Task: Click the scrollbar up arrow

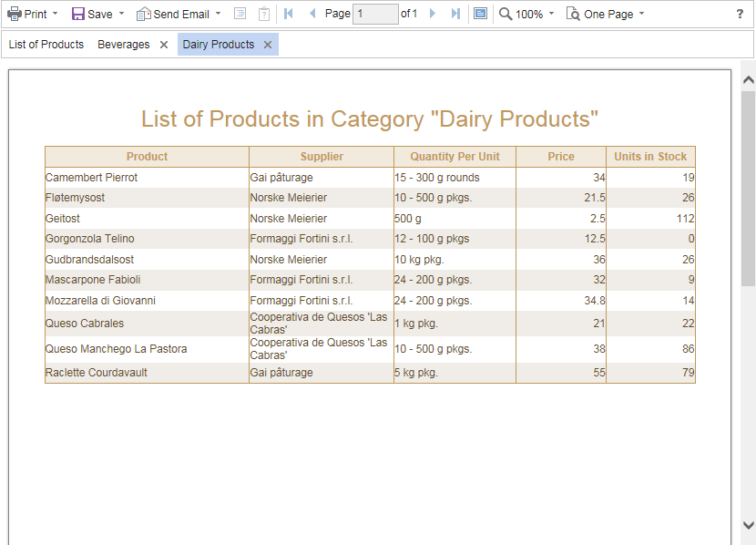Action: tap(749, 79)
